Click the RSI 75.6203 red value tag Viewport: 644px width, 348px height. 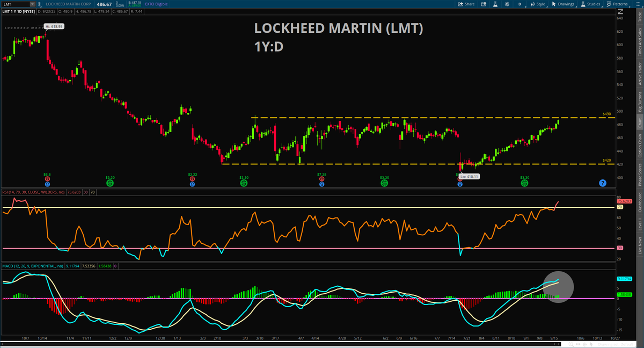coord(623,200)
